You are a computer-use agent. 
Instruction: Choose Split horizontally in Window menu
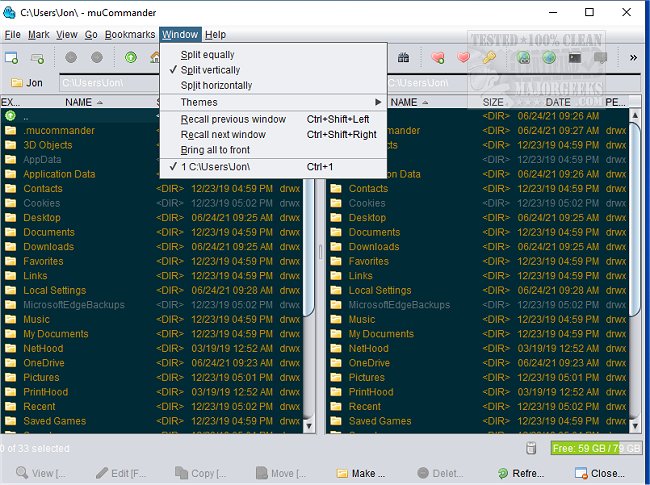click(216, 86)
